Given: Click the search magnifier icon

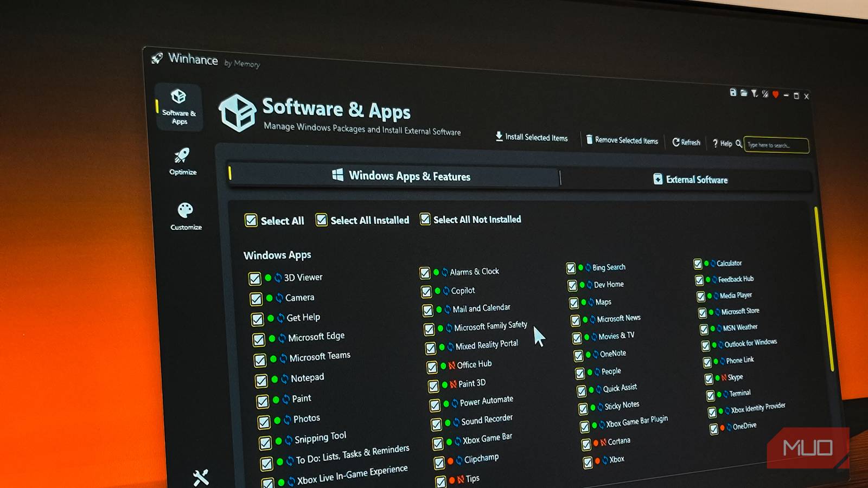Looking at the screenshot, I should click(739, 144).
